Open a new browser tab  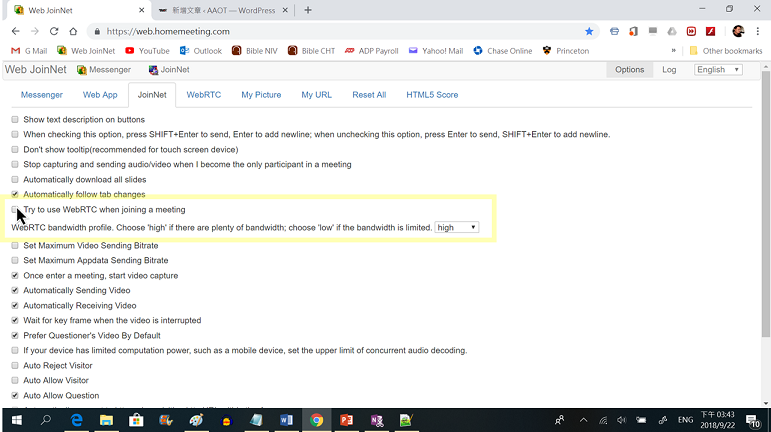pos(308,10)
